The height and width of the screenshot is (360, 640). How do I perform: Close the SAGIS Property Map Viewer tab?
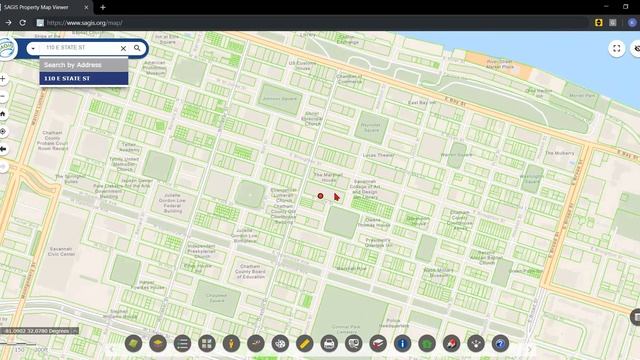tap(86, 7)
